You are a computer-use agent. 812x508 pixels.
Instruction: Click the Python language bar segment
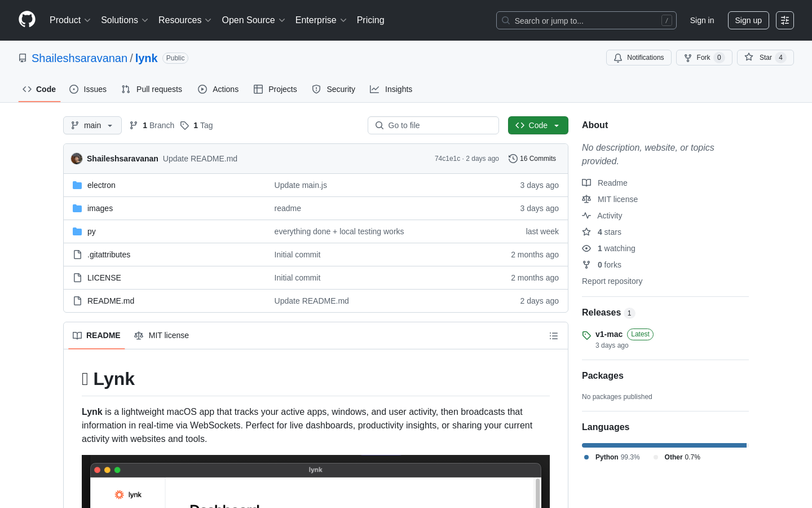click(664, 445)
